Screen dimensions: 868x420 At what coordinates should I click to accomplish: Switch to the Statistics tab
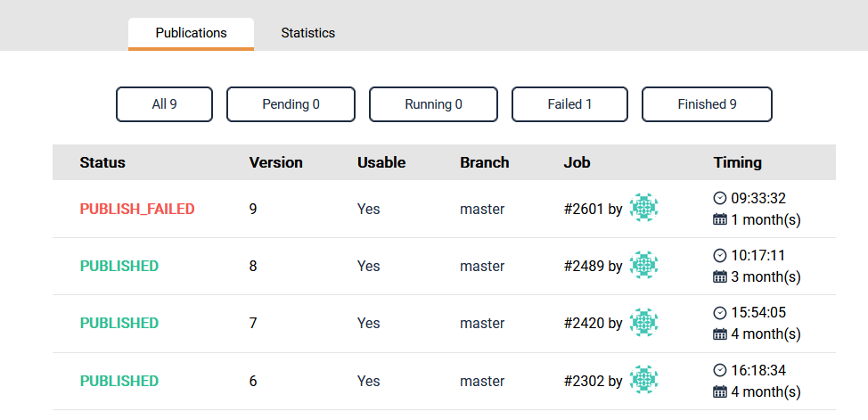(x=307, y=33)
